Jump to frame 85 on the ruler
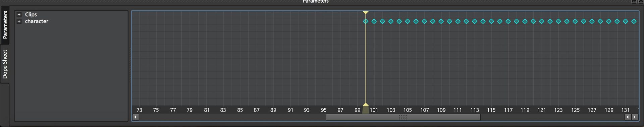 240,110
